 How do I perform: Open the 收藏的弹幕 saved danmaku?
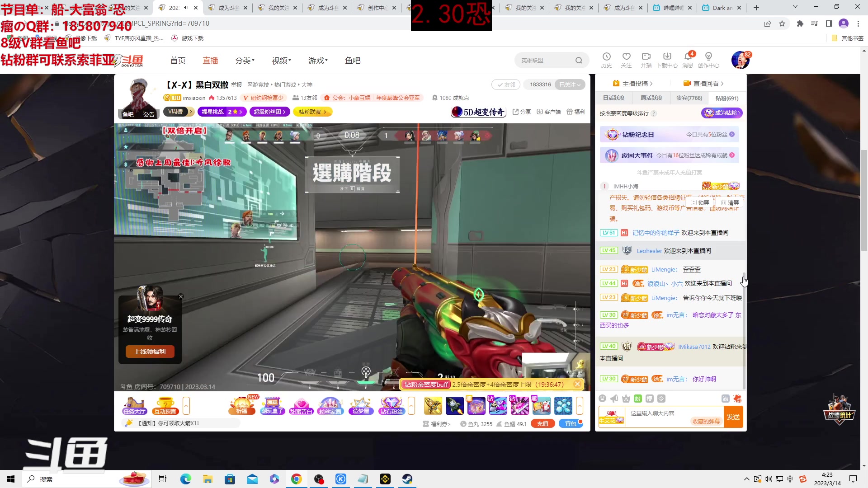[706, 421]
